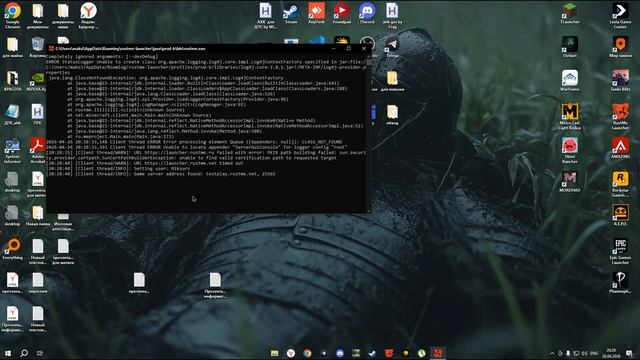The width and height of the screenshot is (640, 360).
Task: Open the Epic Games Launcher shortcut
Action: pos(620,251)
